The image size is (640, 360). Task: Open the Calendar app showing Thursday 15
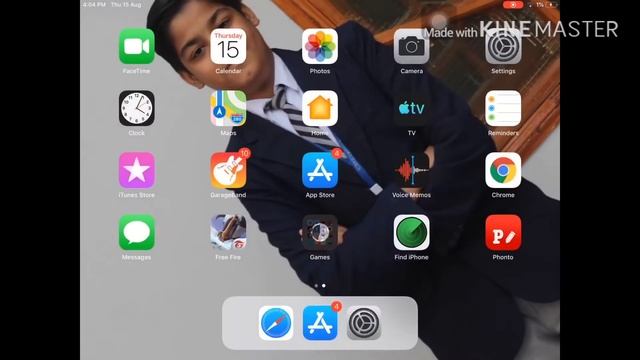pyautogui.click(x=228, y=46)
